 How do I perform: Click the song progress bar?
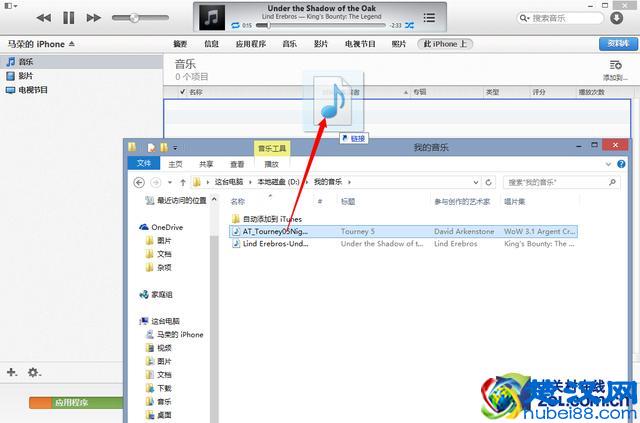coord(320,25)
